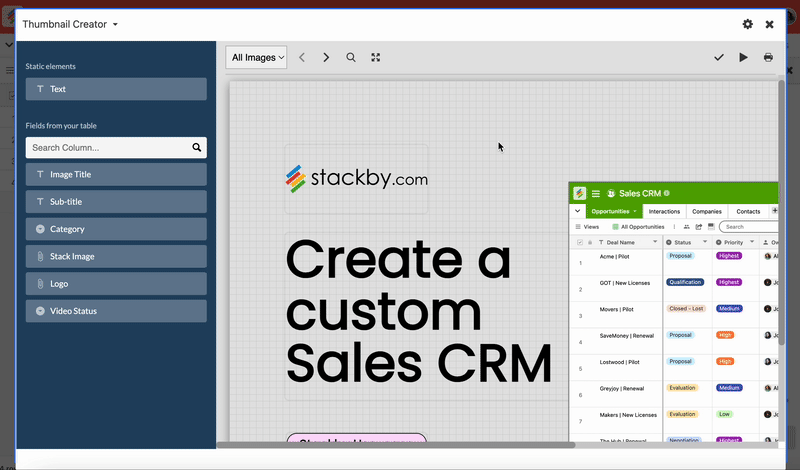Image resolution: width=800 pixels, height=470 pixels.
Task: Click the Sales CRM screenshot image on canvas
Action: pyautogui.click(x=673, y=311)
